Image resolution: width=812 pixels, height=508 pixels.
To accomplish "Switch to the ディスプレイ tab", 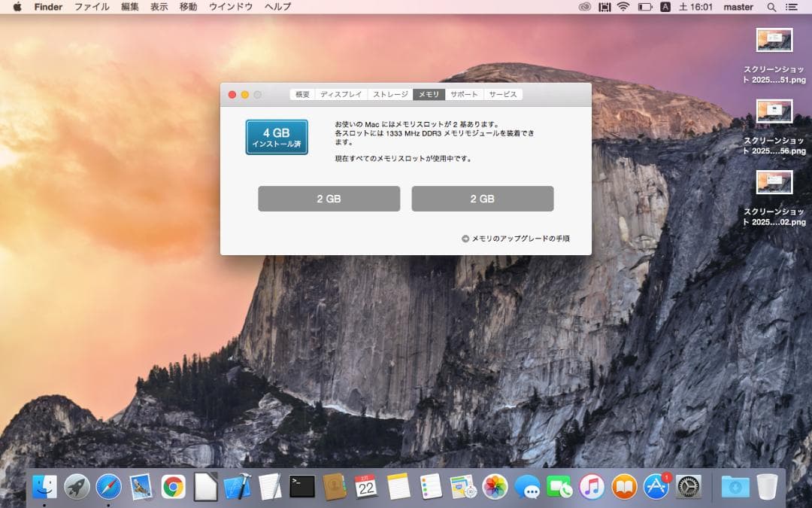I will (x=343, y=94).
